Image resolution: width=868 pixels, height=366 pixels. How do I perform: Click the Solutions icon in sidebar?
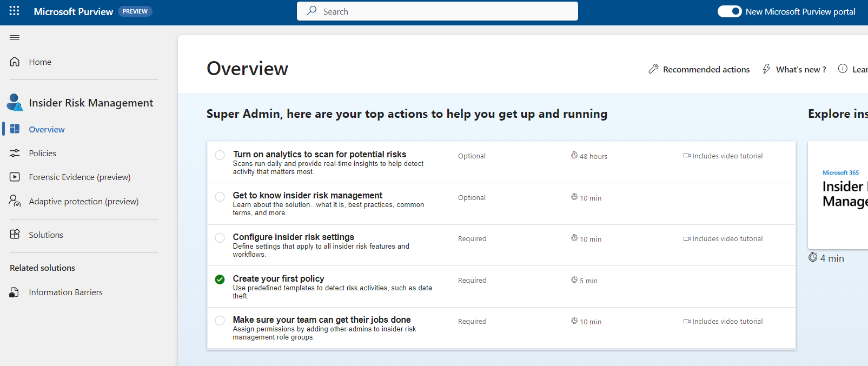point(15,235)
